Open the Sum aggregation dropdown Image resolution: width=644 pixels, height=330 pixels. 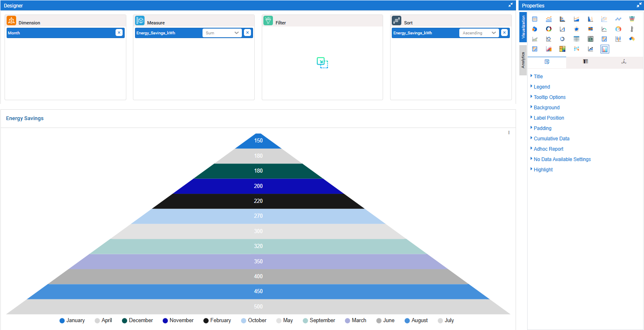(222, 33)
